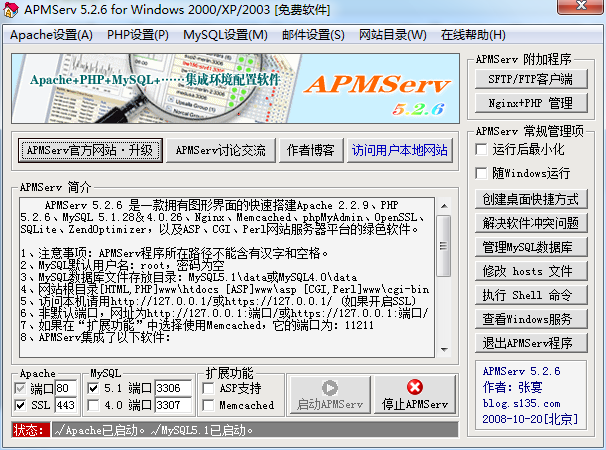Click the scrollbar thumb in 简介 box

click(x=444, y=246)
